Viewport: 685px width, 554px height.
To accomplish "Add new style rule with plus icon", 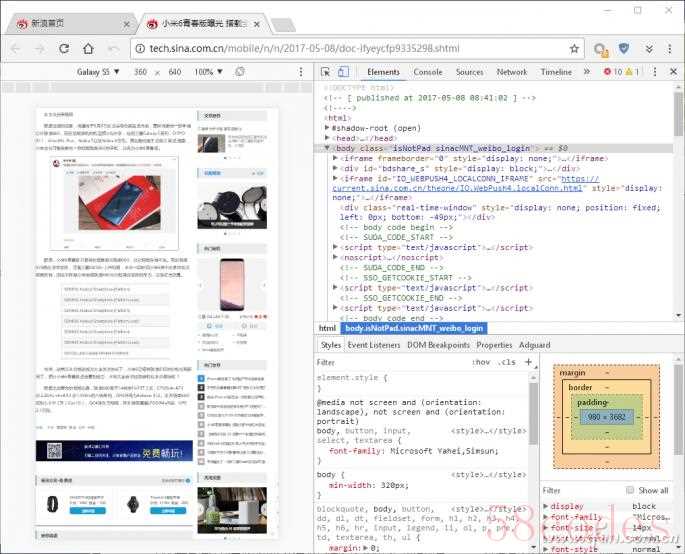I will coord(528,362).
